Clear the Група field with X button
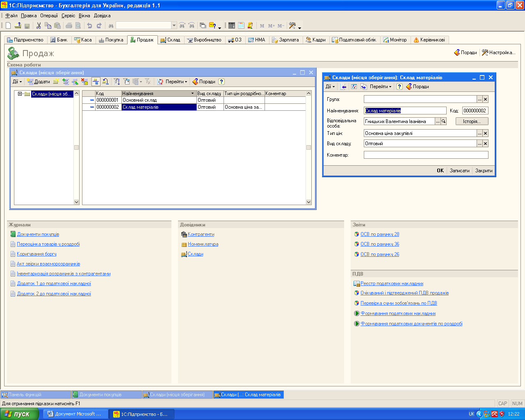This screenshot has width=525, height=420. pyautogui.click(x=486, y=99)
